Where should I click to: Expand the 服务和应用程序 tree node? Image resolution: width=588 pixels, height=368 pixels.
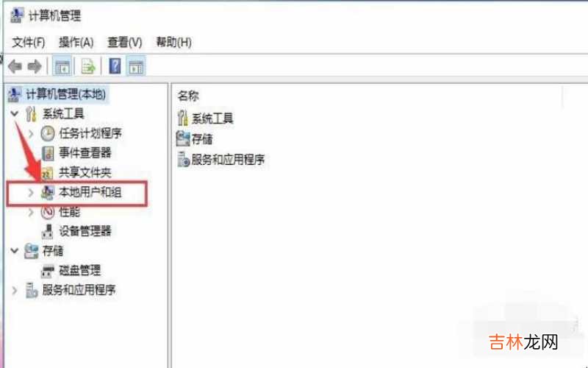tap(14, 290)
